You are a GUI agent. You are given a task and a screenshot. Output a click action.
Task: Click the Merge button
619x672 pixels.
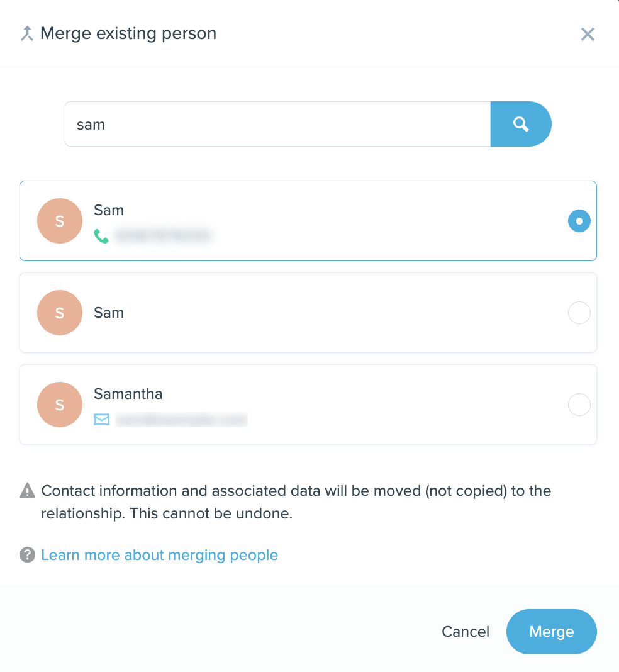coord(551,632)
